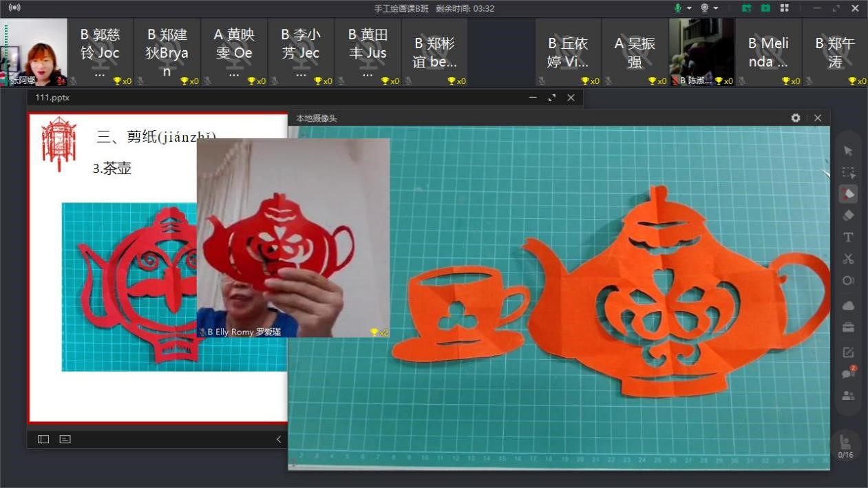Open the participants list icon

(848, 396)
